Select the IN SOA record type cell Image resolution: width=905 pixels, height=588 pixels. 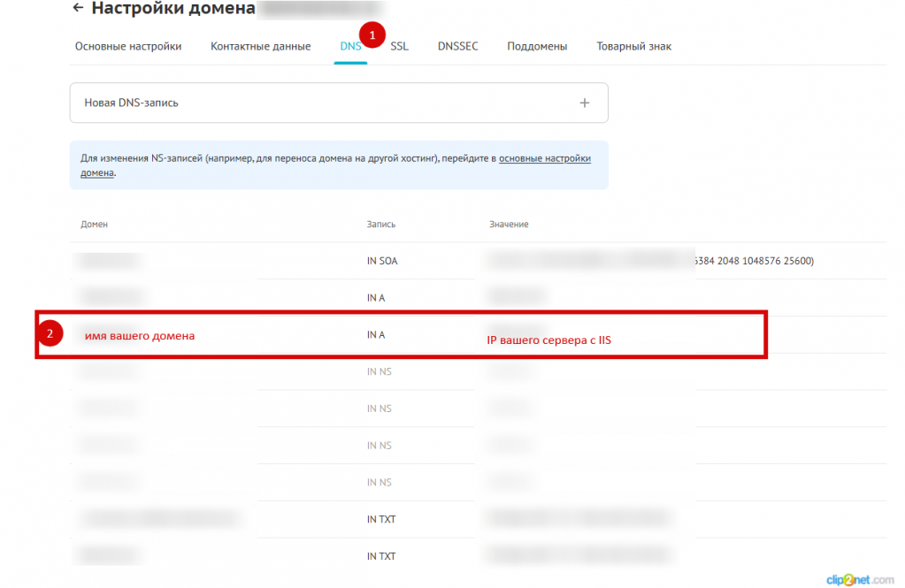pyautogui.click(x=382, y=261)
